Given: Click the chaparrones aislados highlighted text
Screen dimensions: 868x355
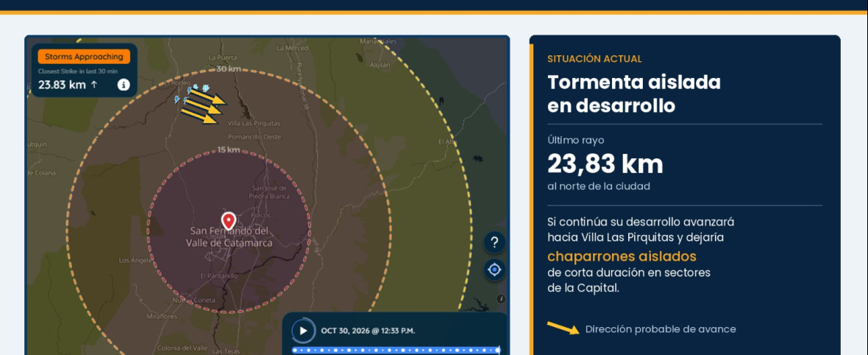Looking at the screenshot, I should click(622, 257).
